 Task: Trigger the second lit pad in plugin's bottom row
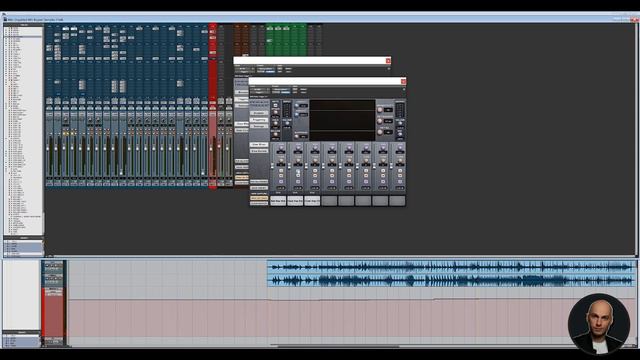295,201
